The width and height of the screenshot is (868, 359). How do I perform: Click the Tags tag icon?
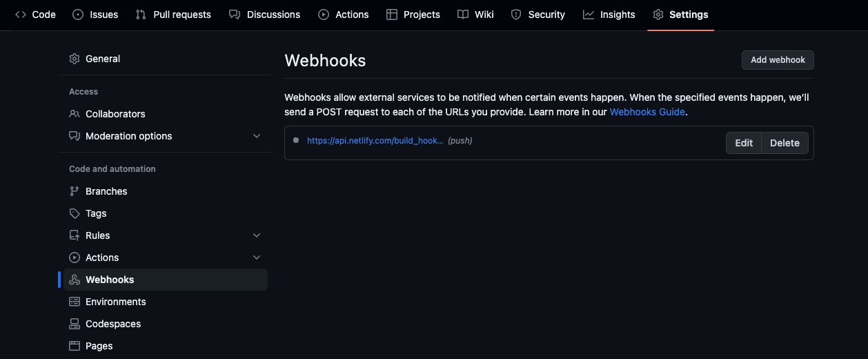click(x=75, y=213)
